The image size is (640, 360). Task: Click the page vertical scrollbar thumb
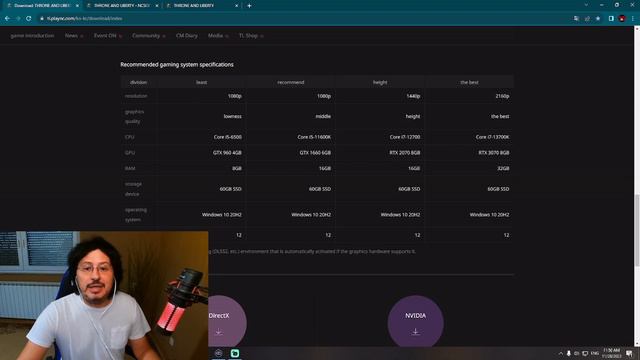637,231
